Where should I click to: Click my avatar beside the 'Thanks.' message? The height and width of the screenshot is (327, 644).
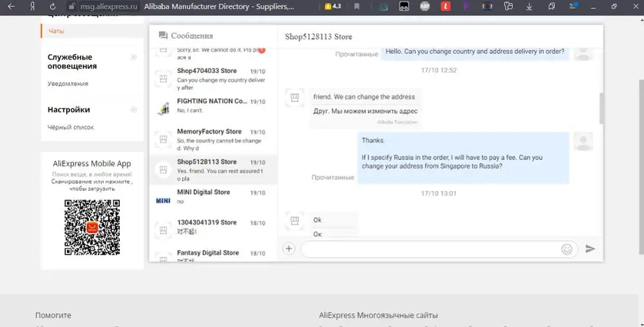coord(583,141)
